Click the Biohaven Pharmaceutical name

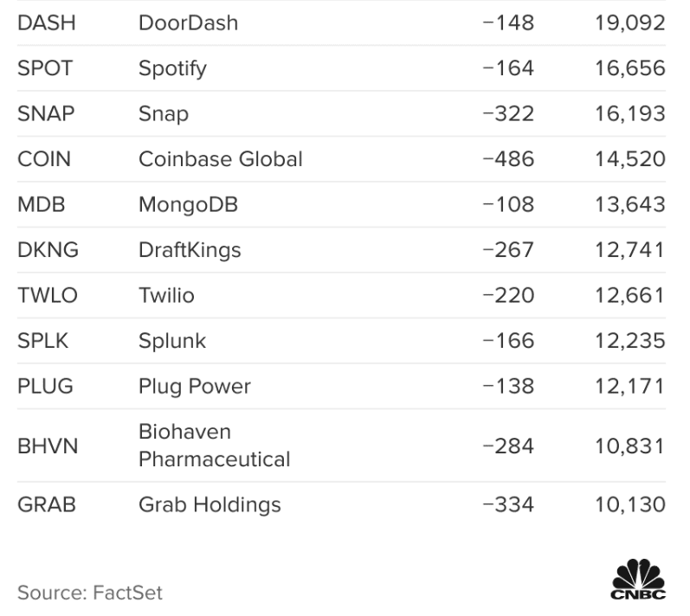tap(214, 445)
